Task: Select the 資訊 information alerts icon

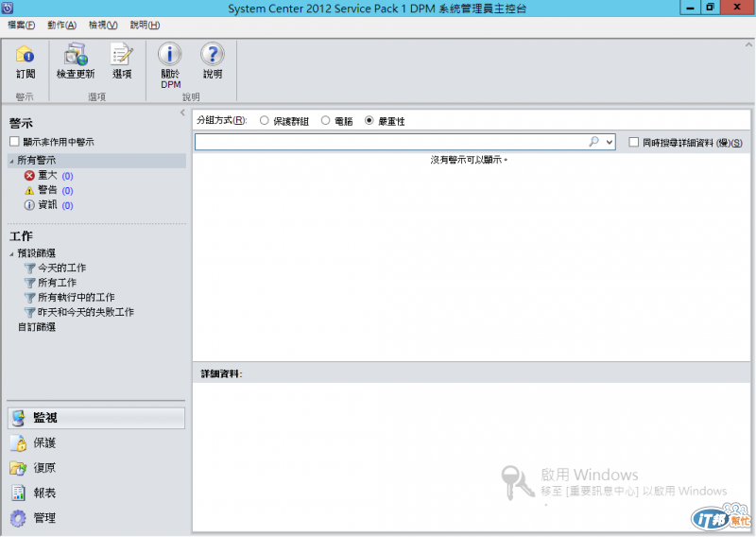Action: pos(29,205)
